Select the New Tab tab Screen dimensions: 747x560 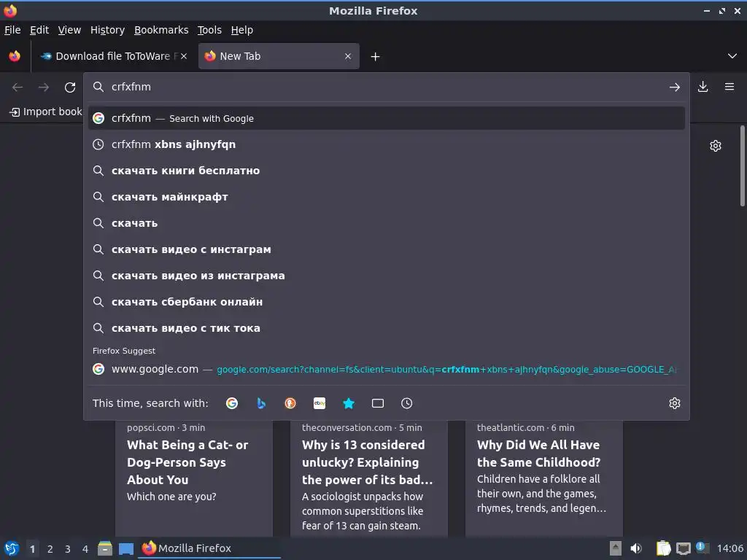[x=279, y=56]
